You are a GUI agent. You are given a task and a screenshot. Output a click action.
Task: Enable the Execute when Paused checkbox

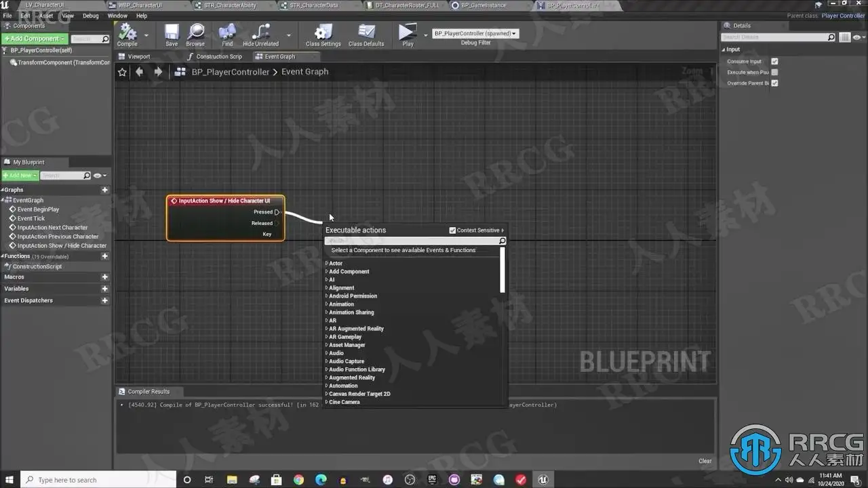pos(774,72)
